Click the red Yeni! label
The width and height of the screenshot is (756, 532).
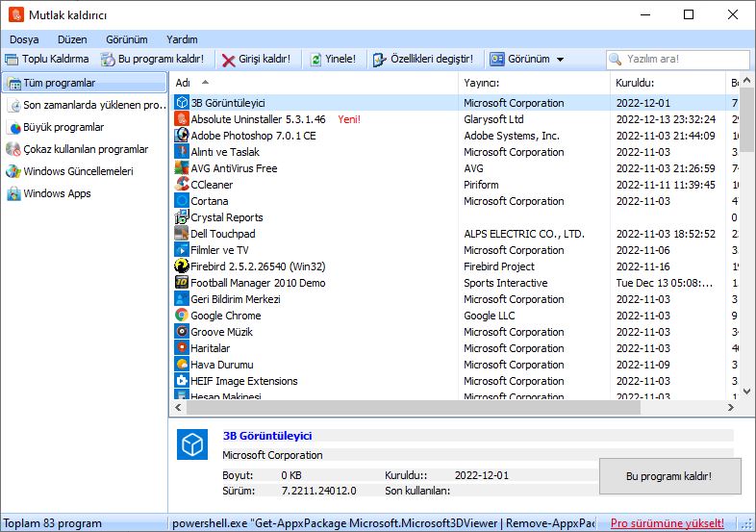(x=349, y=119)
